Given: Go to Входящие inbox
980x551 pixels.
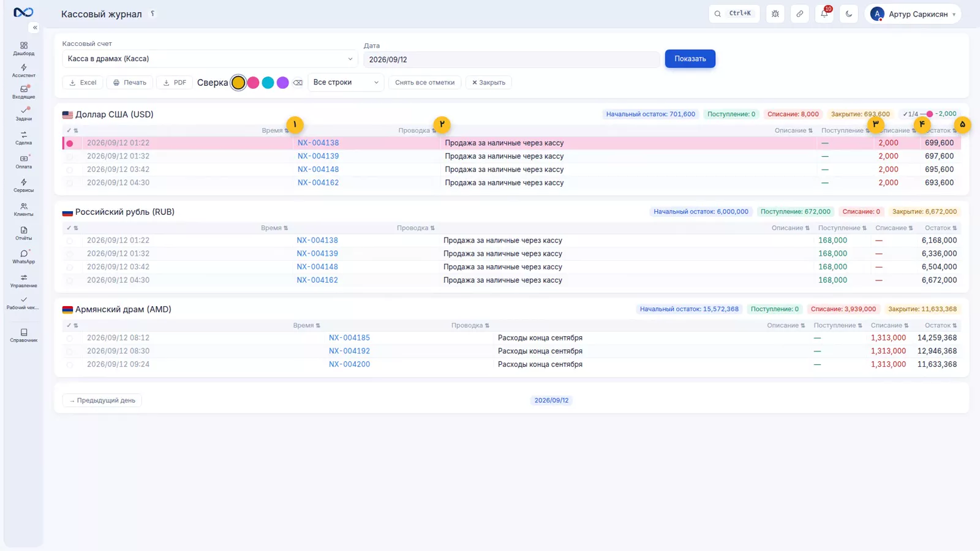Looking at the screenshot, I should 24,92.
